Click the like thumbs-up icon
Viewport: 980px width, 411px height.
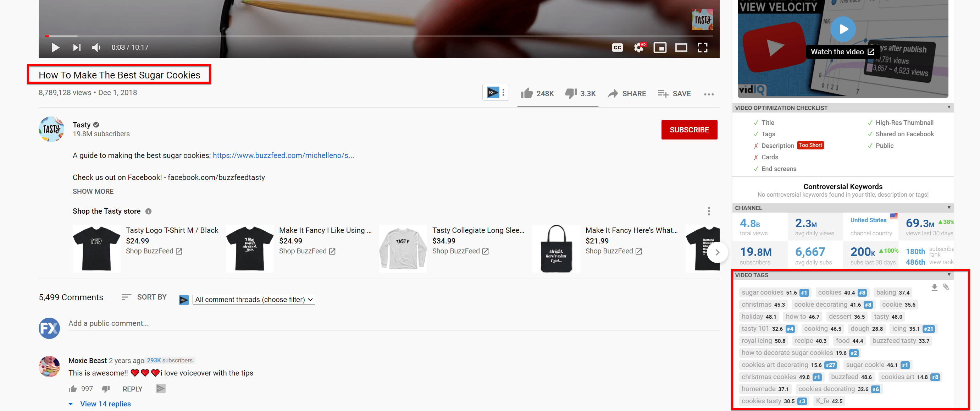[x=526, y=93]
